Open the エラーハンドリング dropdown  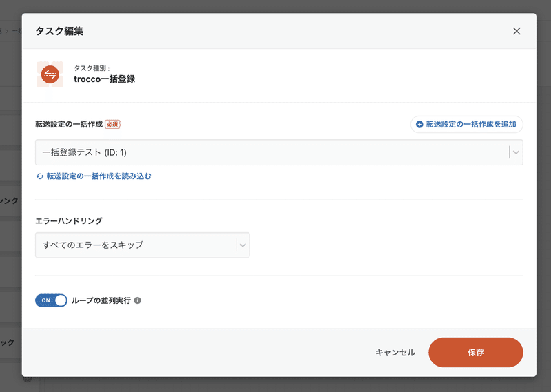tap(143, 245)
